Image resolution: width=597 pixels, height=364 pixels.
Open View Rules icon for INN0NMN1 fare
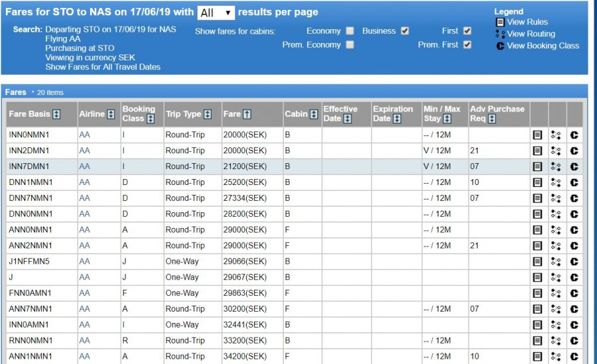(538, 135)
